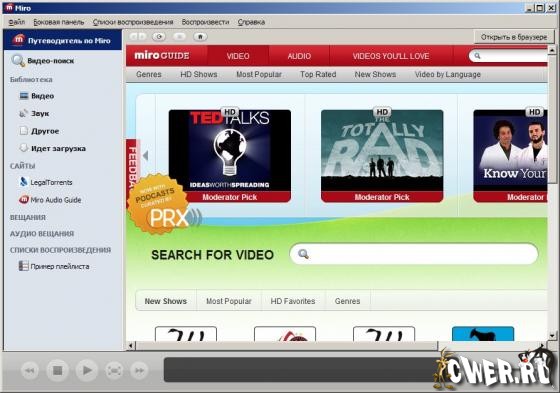560x393 pixels.
Task: Click the Video search magnifier icon
Action: [17, 60]
